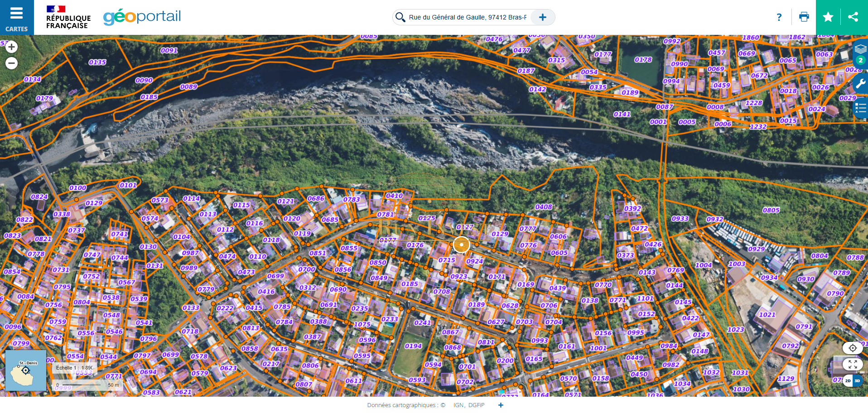Open the CARTES hamburger menu
This screenshot has height=413, width=868.
coord(17,17)
